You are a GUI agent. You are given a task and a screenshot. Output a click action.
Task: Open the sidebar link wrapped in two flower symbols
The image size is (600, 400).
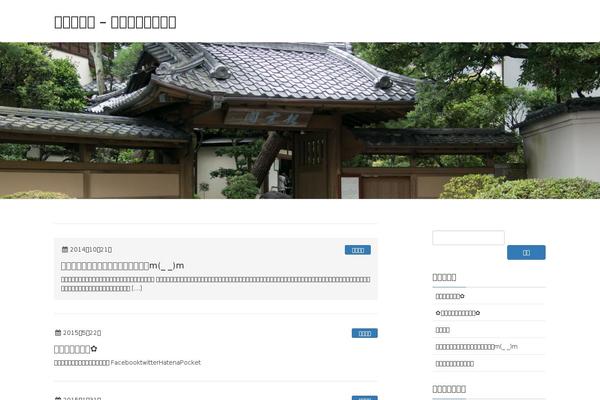(x=458, y=313)
